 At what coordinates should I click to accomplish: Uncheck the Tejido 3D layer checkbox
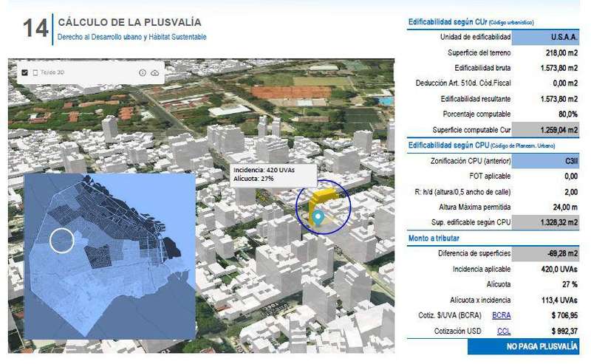point(25,72)
